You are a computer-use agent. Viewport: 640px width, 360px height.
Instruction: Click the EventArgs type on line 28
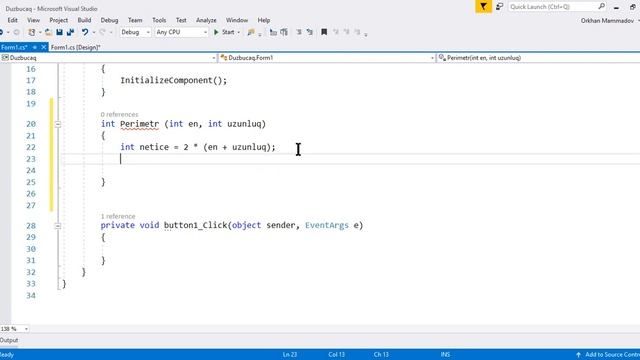coord(327,225)
